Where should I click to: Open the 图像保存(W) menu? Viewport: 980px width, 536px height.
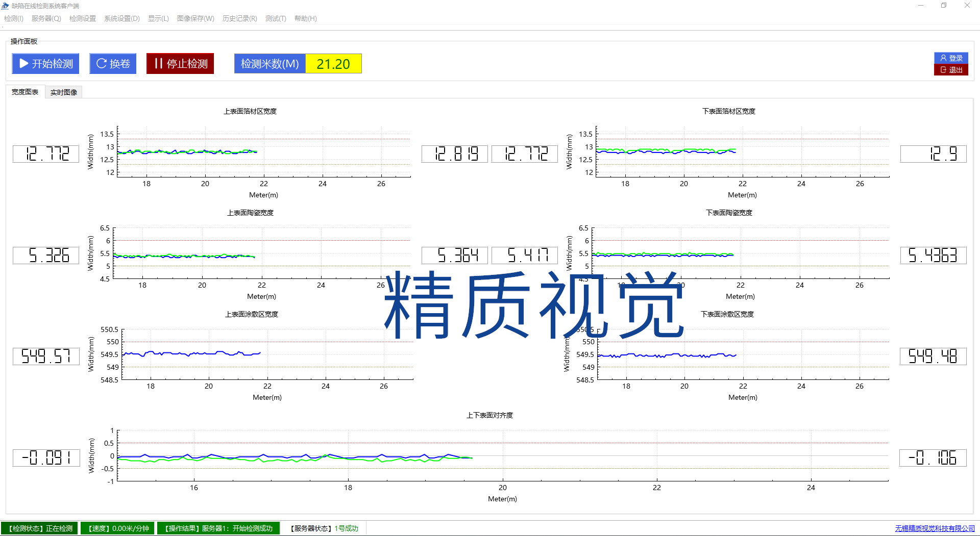point(195,18)
